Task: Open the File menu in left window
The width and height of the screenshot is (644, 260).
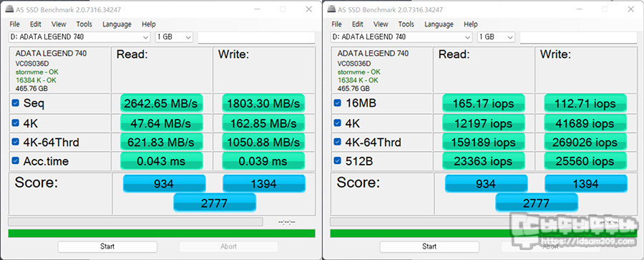Action: click(14, 24)
